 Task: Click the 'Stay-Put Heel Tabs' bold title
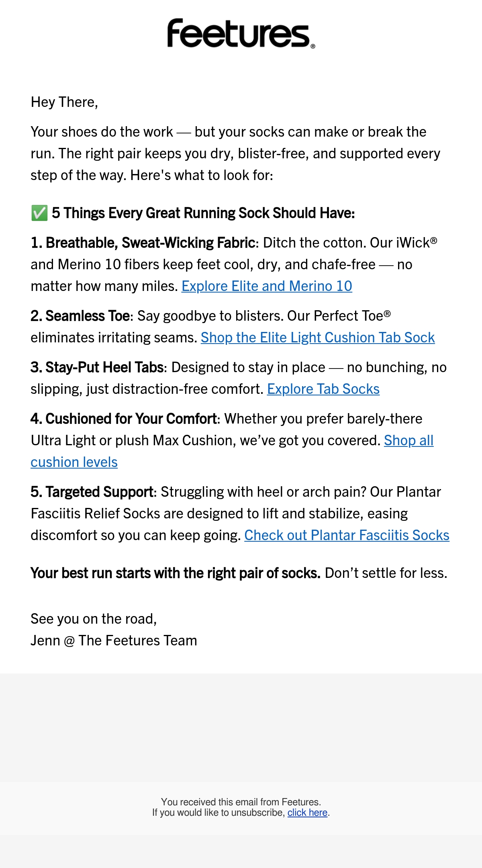tap(104, 367)
